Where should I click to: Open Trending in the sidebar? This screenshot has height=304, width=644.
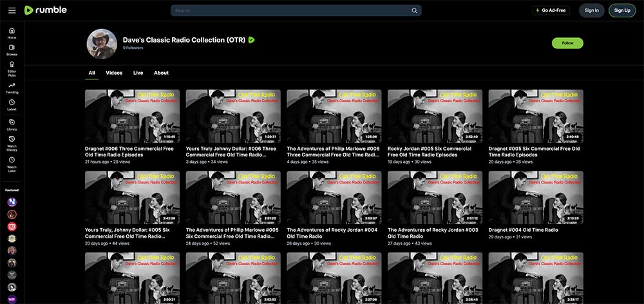pyautogui.click(x=12, y=88)
